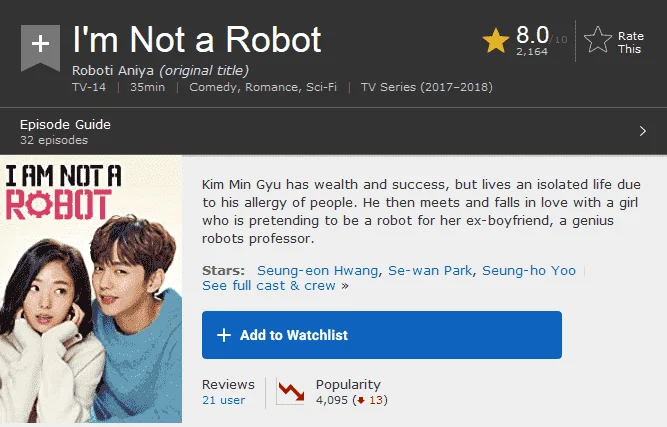
Task: Click the red popularity trend icon
Action: tap(291, 392)
